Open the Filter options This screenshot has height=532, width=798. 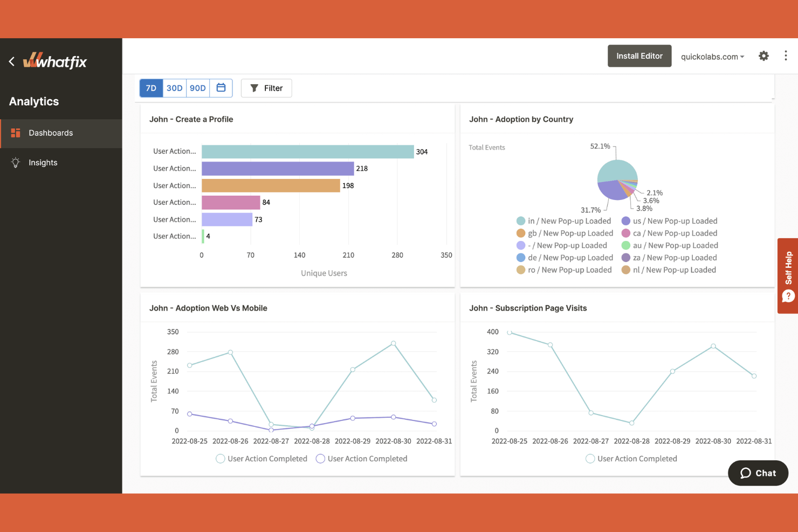click(x=266, y=88)
